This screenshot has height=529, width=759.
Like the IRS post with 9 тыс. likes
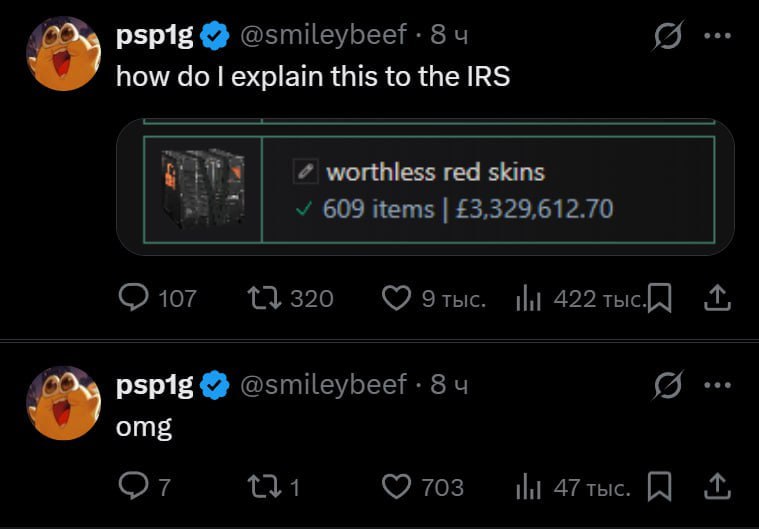398,297
